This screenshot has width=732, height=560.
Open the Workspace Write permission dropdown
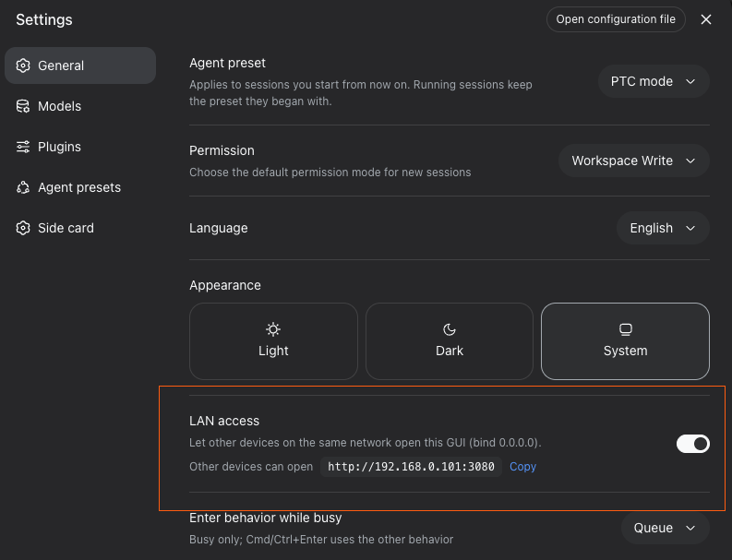(634, 161)
